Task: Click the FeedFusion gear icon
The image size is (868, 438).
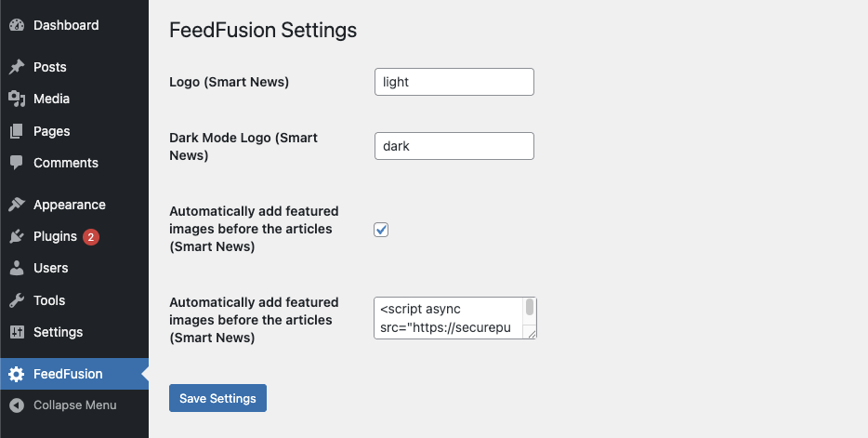Action: click(x=17, y=374)
